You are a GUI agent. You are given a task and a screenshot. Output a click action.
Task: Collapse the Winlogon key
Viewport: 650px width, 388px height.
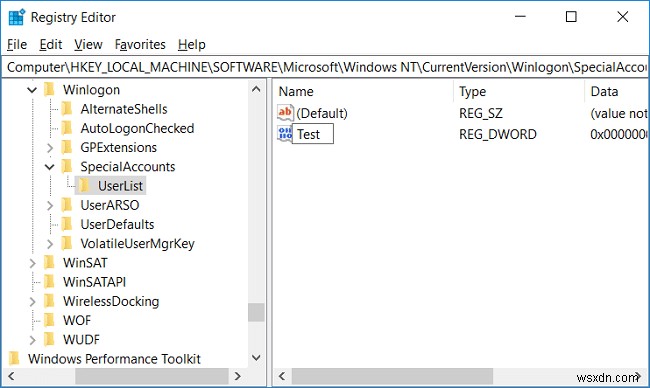point(32,90)
